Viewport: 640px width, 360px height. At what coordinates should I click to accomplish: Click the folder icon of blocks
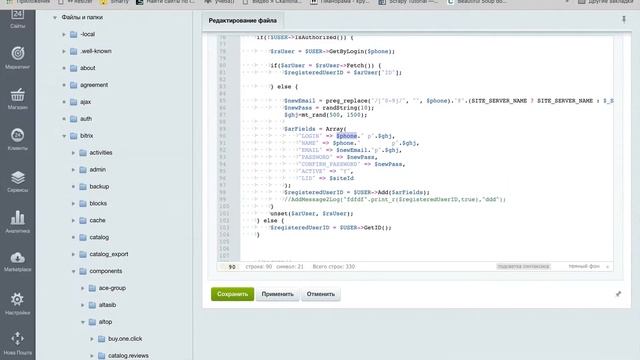tap(83, 203)
